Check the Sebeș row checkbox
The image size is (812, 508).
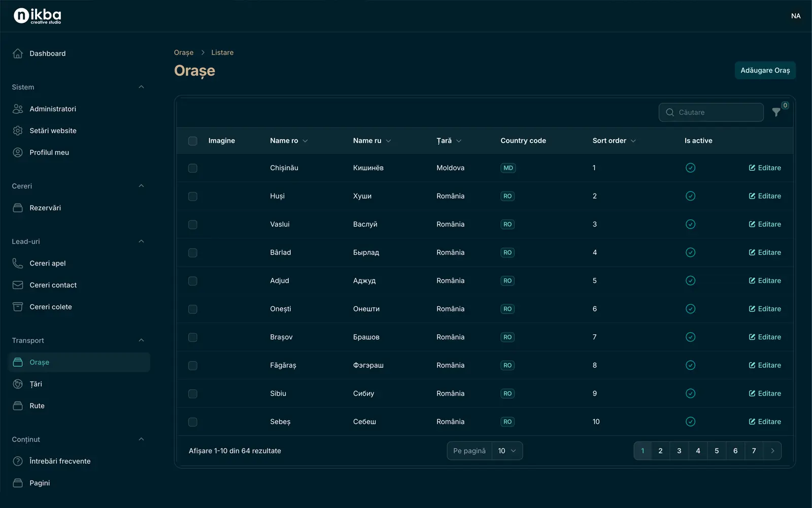193,422
